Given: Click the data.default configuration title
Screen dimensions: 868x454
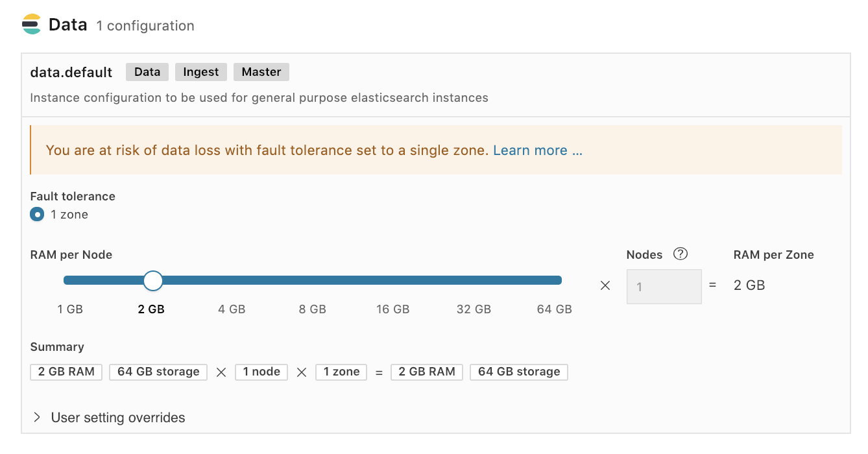Looking at the screenshot, I should pyautogui.click(x=71, y=73).
